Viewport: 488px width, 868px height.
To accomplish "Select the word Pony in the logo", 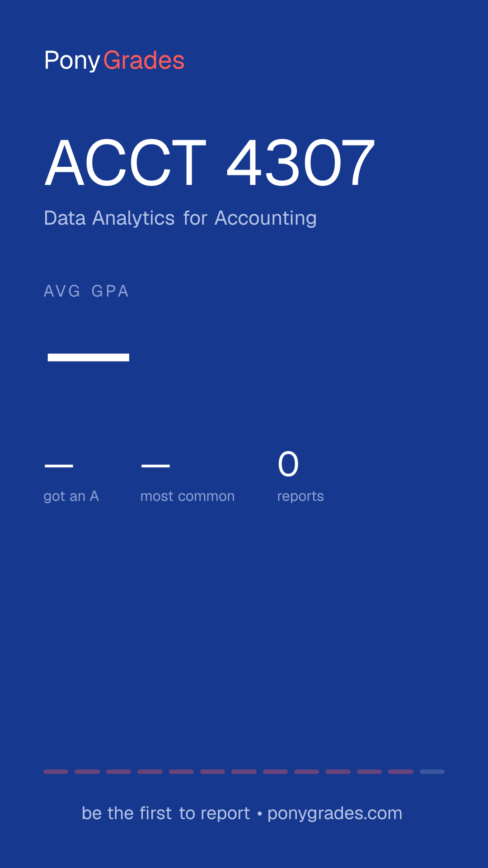I will pos(72,61).
